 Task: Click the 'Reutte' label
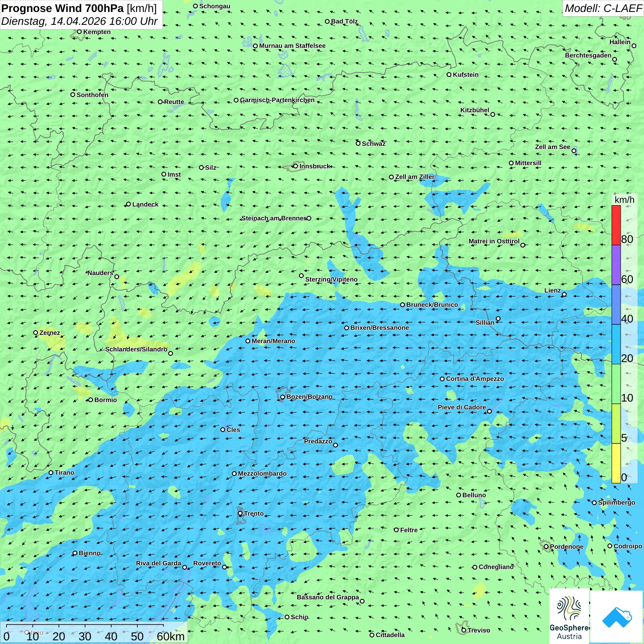click(x=174, y=102)
